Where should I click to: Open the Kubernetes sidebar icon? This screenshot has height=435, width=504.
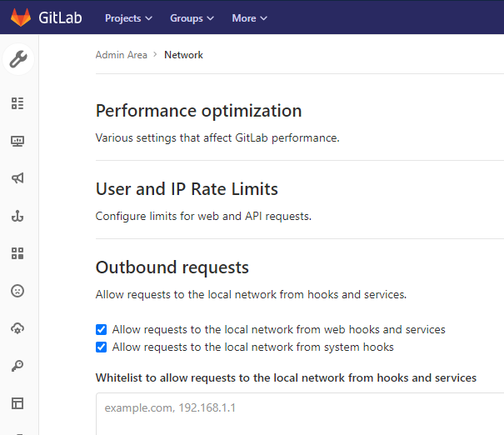[17, 328]
